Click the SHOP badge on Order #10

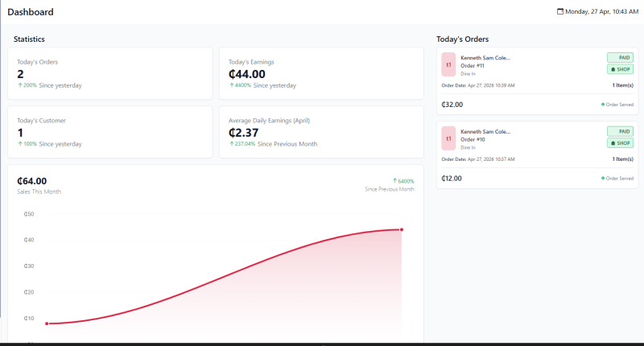[x=620, y=143]
